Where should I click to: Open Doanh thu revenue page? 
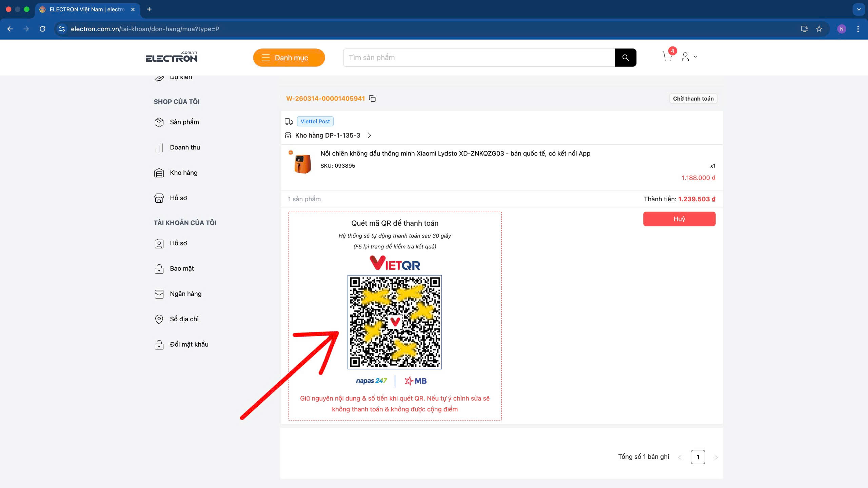coord(185,147)
